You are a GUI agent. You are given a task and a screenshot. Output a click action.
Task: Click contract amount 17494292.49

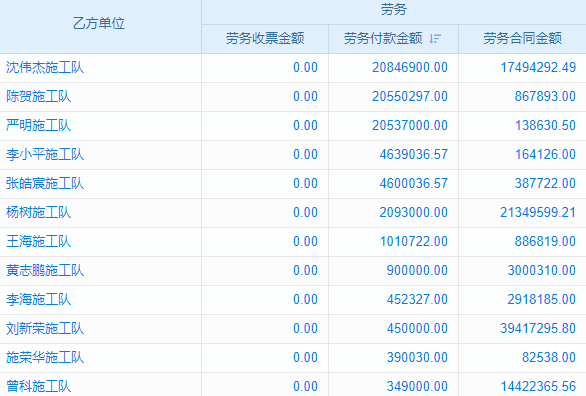(538, 68)
